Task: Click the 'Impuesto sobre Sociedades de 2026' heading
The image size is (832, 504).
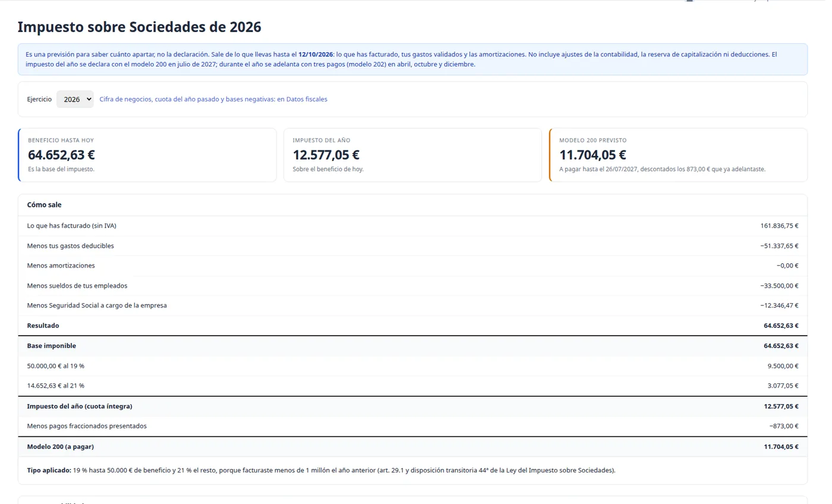Action: coord(139,27)
